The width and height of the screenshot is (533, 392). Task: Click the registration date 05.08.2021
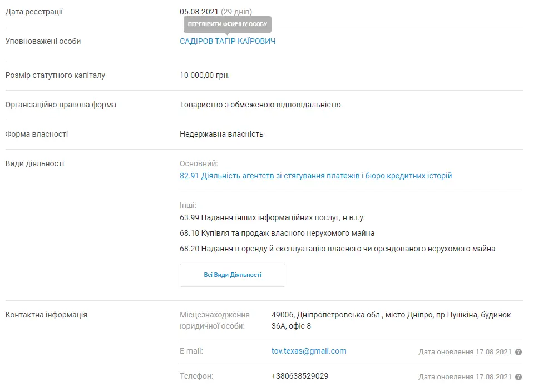pos(199,12)
